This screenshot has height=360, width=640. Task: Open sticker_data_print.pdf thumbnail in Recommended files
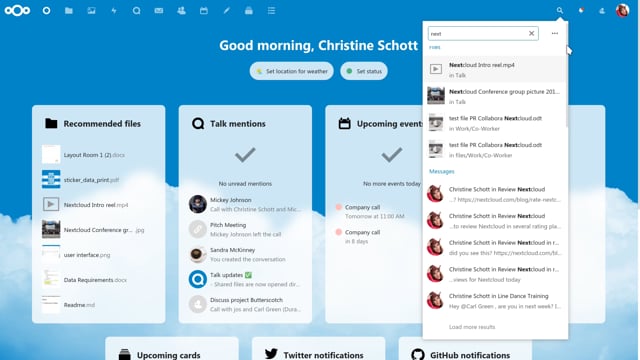(51, 180)
